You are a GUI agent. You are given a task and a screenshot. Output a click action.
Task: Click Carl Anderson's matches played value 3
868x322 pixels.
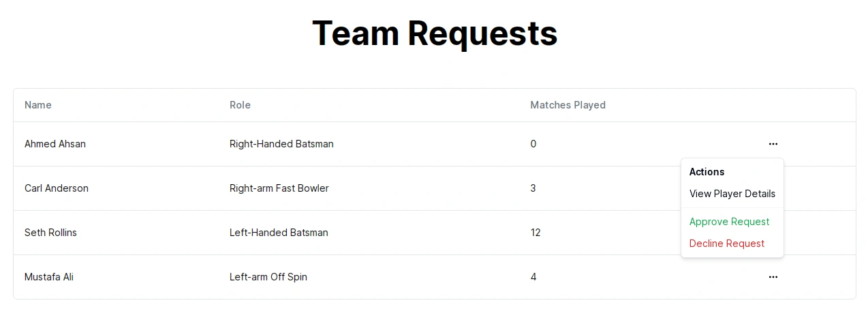click(x=533, y=188)
